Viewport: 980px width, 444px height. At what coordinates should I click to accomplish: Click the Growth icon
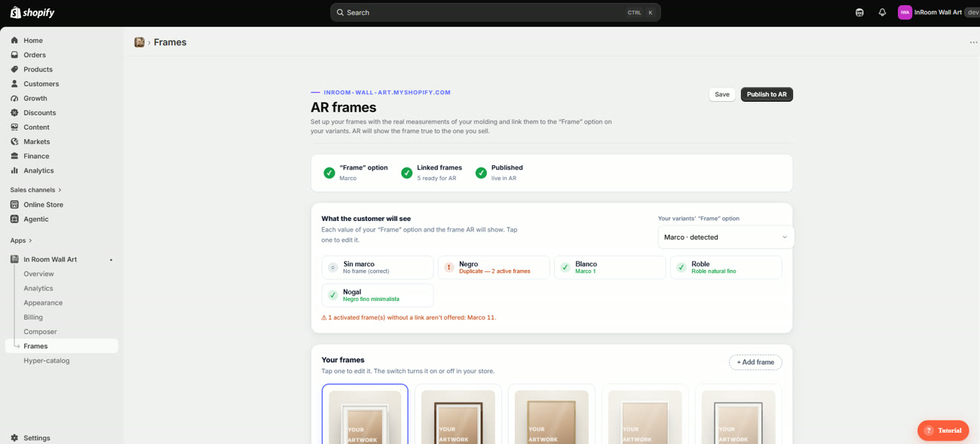14,98
